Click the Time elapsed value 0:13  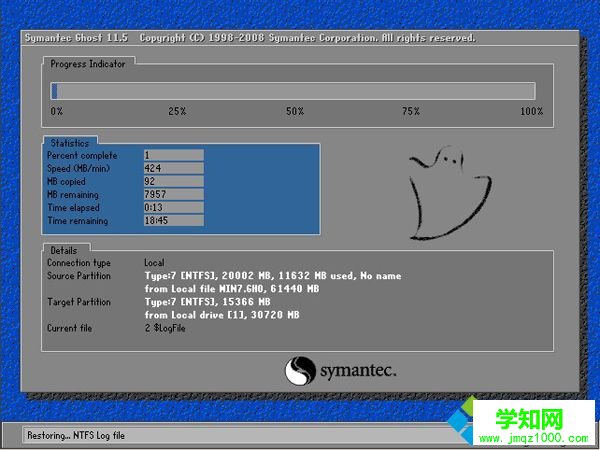point(174,207)
